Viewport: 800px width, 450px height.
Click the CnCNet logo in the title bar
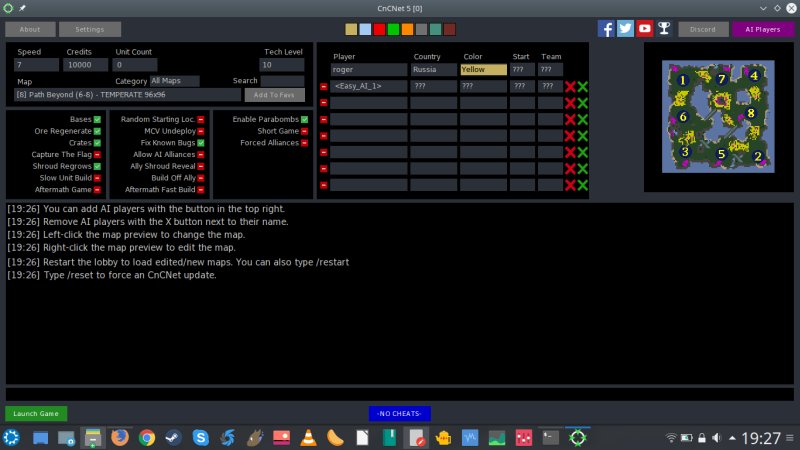[8, 8]
